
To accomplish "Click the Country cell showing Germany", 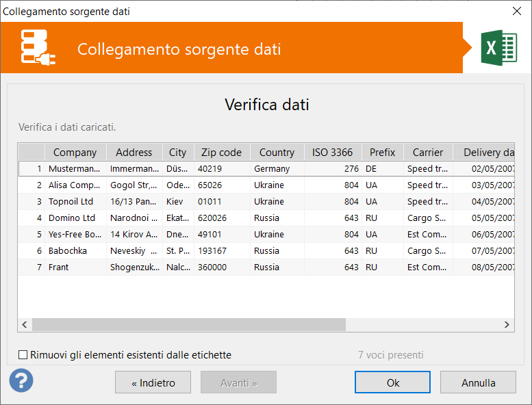I will coord(277,169).
